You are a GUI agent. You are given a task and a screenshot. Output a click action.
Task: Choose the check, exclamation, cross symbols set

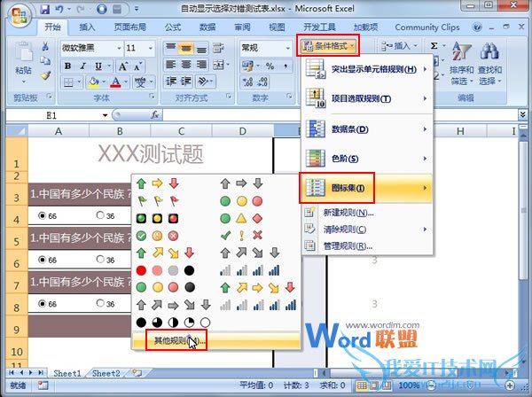pos(241,236)
